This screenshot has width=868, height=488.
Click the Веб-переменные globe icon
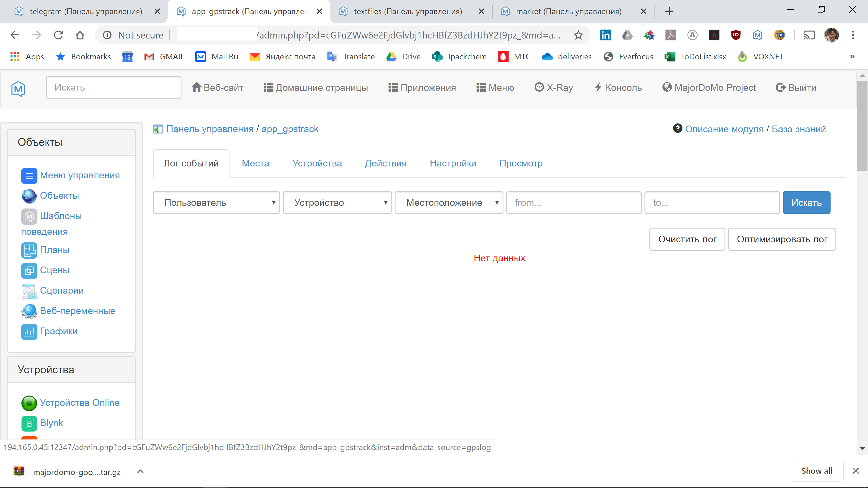[x=29, y=311]
